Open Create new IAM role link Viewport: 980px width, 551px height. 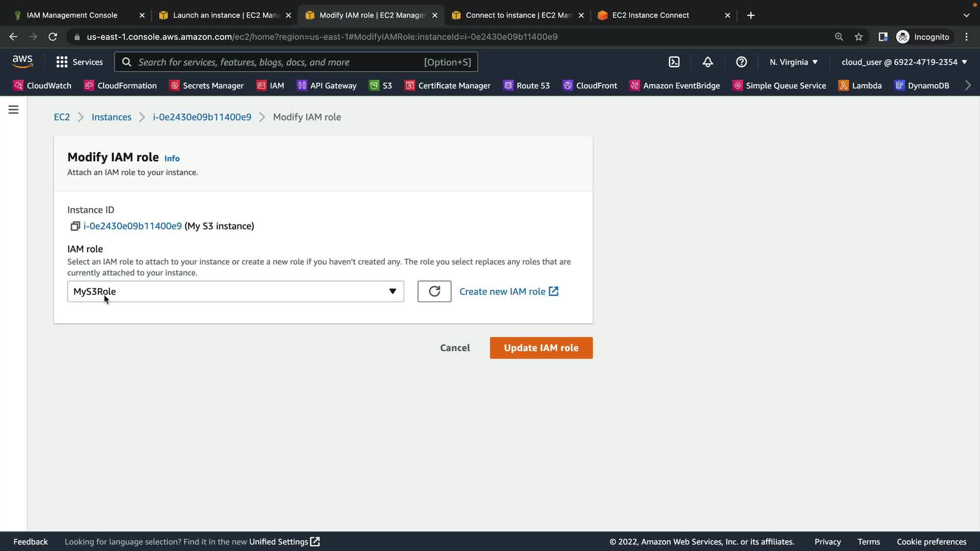click(x=508, y=291)
